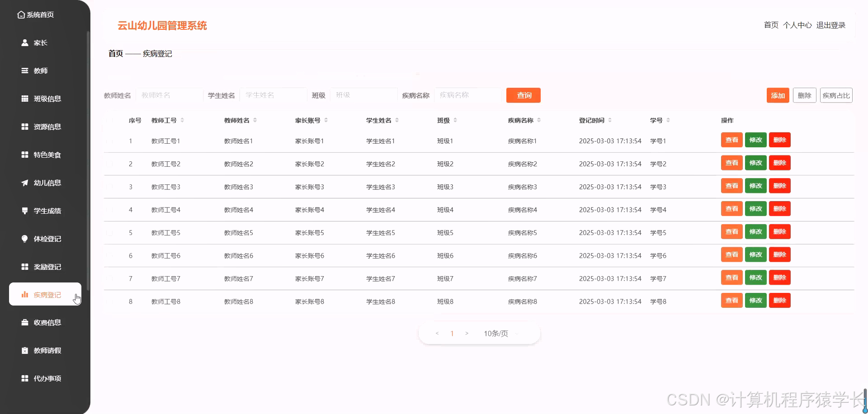Click the 幼儿信息 paper-plane icon
The width and height of the screenshot is (868, 414).
pos(25,183)
